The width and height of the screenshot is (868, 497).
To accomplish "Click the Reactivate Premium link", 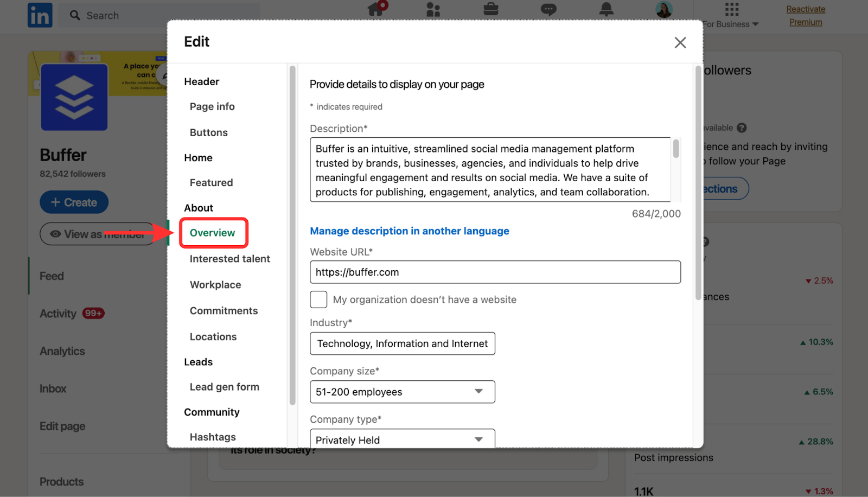I will point(806,16).
